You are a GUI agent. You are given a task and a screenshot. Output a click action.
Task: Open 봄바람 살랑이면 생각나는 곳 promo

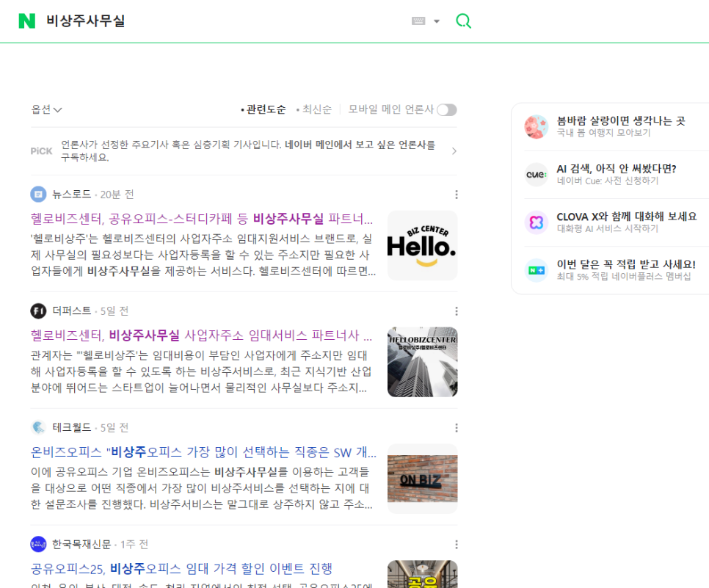click(621, 121)
